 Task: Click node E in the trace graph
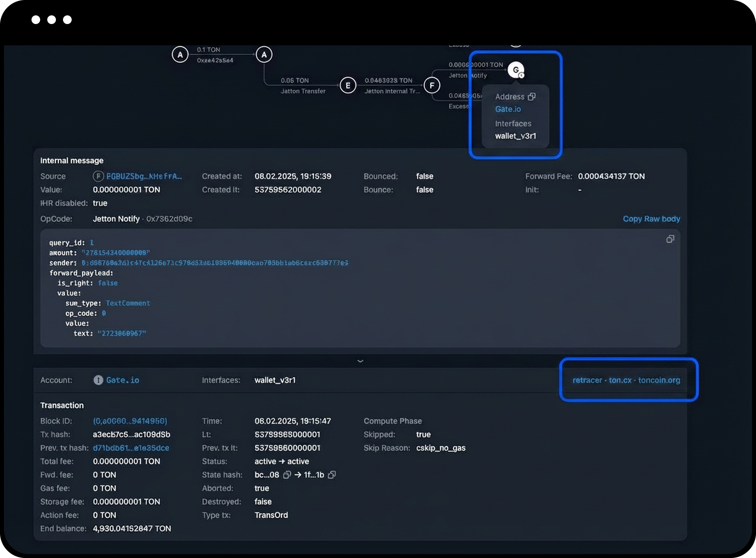coord(348,86)
